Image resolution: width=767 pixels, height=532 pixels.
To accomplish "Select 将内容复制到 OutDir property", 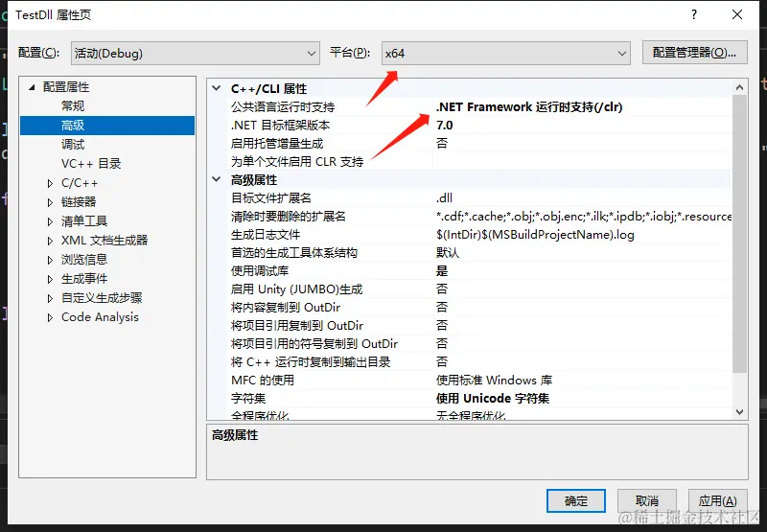I will [285, 307].
